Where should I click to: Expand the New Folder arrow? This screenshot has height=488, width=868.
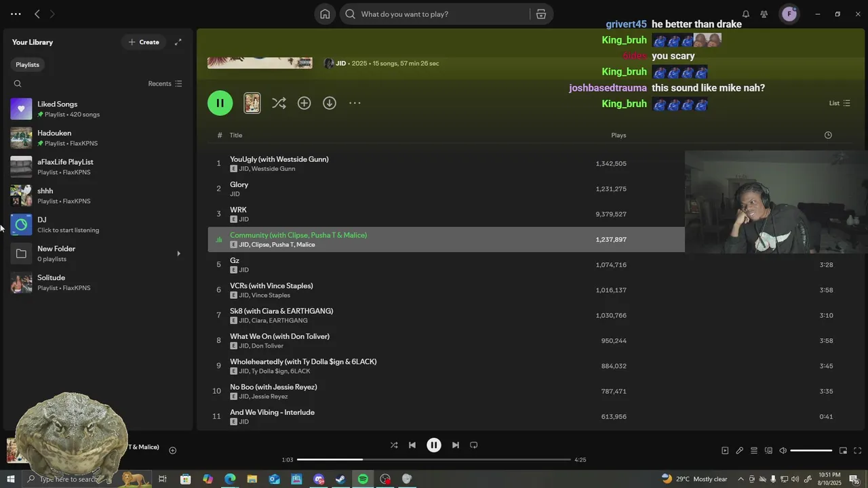coord(178,254)
